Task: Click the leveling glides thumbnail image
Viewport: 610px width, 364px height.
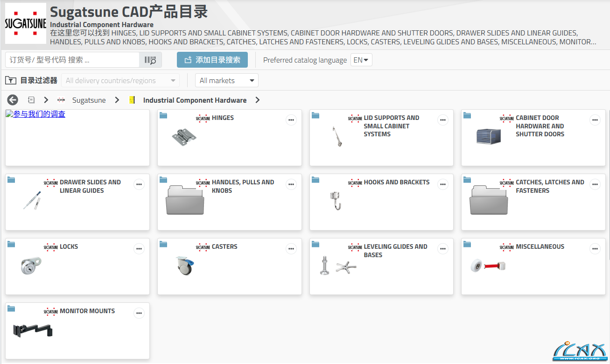Action: (338, 266)
